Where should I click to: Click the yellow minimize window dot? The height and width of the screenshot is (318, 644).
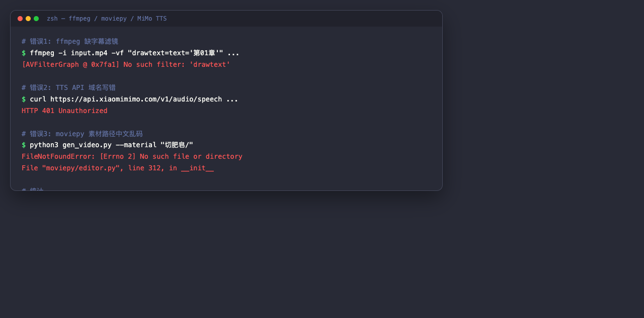(28, 19)
